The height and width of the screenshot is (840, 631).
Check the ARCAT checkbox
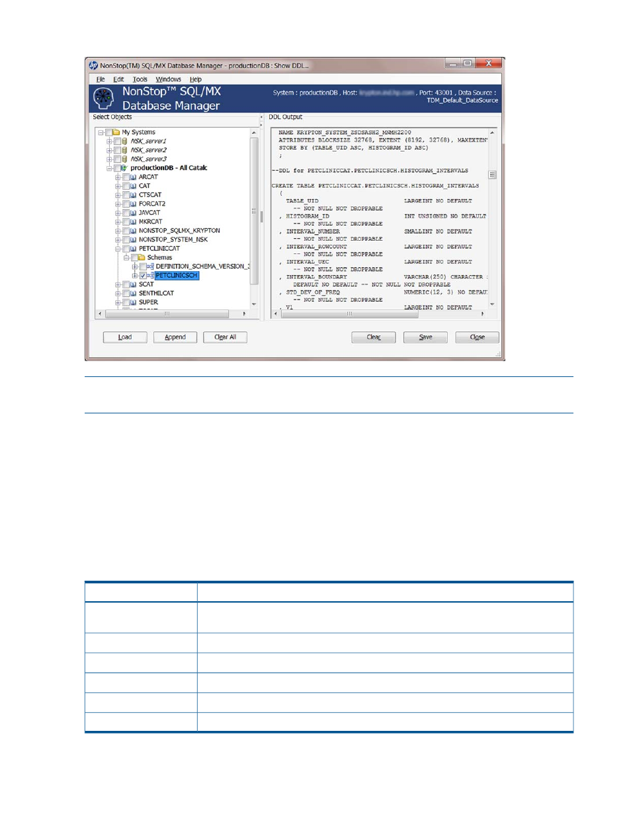(126, 177)
